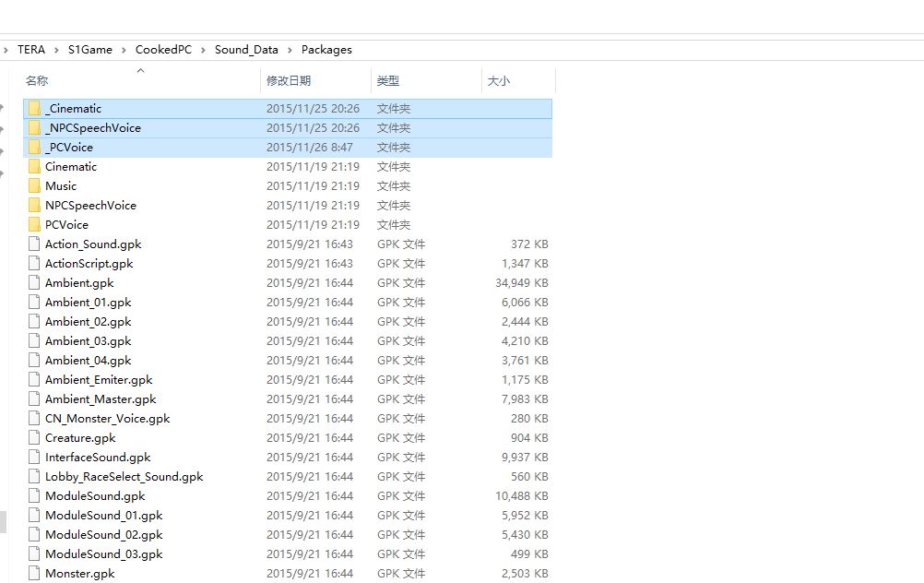Image resolution: width=924 pixels, height=583 pixels.
Task: Click the Creature.gpk file name
Action: (x=80, y=438)
